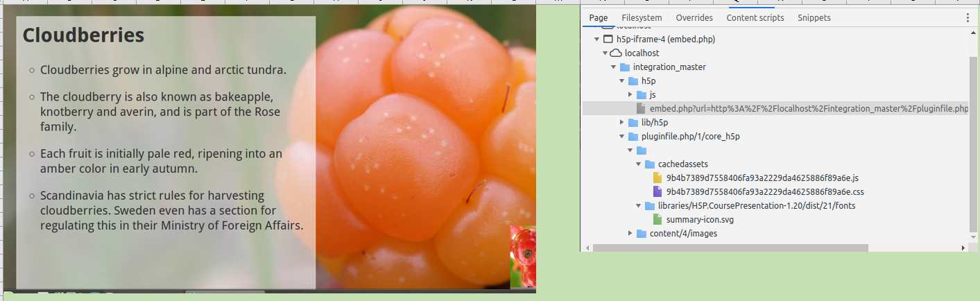Collapse the localhost domain node

[x=605, y=53]
